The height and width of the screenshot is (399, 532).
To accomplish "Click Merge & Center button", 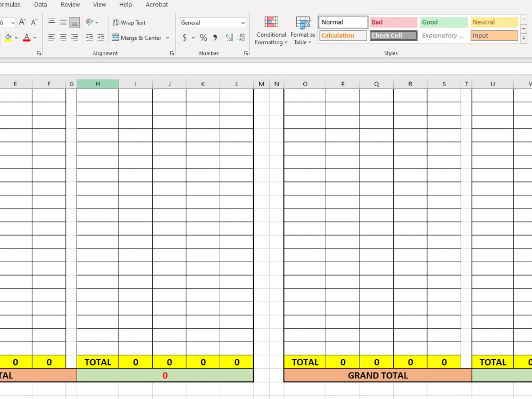I will [x=137, y=38].
